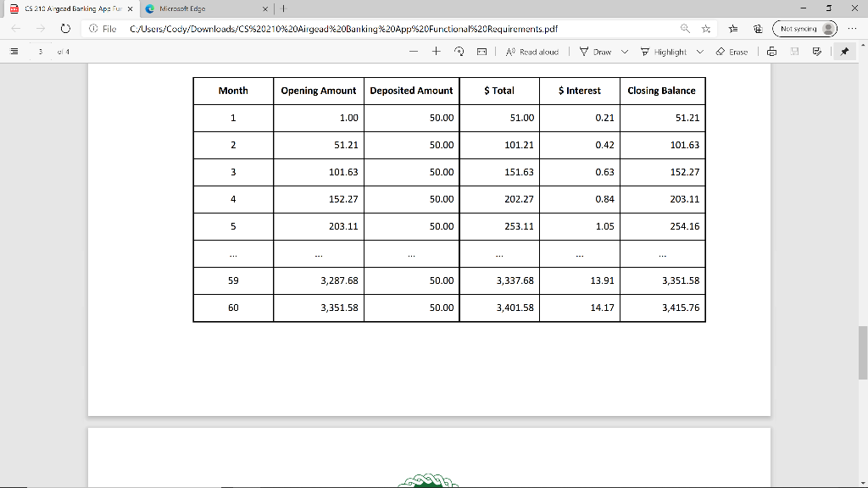Zoom in on the PDF page

click(436, 51)
